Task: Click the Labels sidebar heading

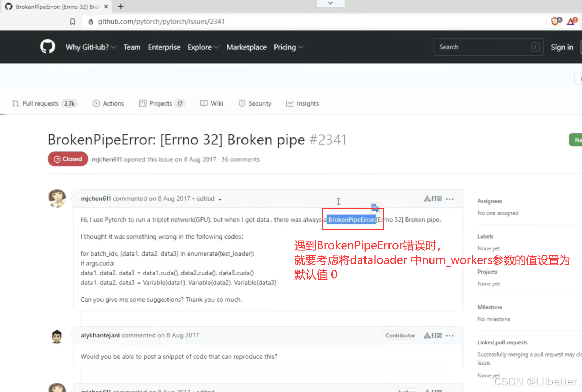Action: (x=485, y=236)
